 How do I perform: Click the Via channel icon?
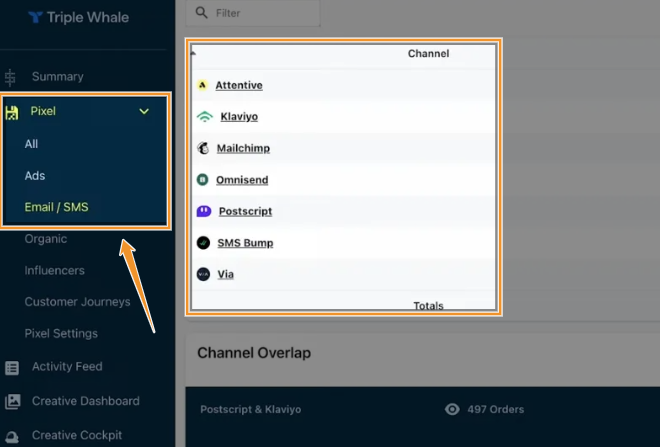tap(203, 274)
